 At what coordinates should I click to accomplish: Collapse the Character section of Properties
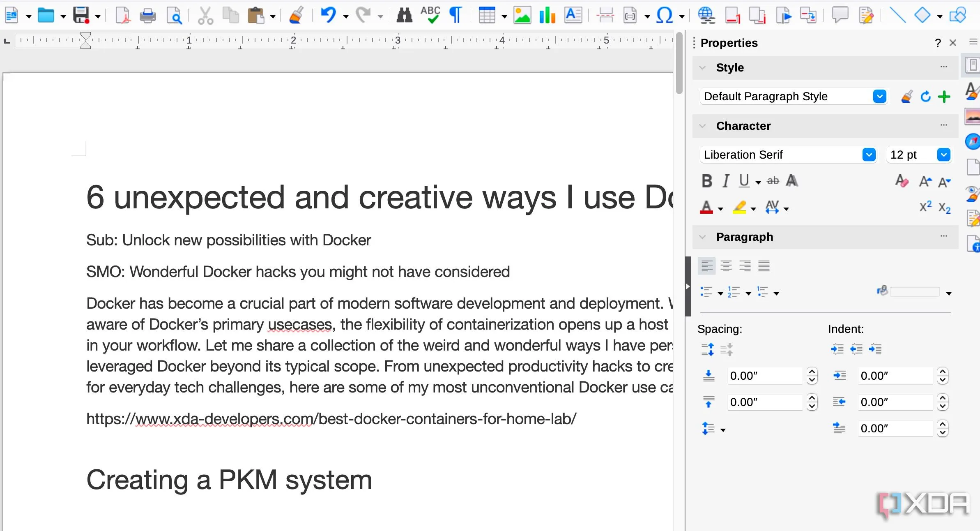pos(703,126)
